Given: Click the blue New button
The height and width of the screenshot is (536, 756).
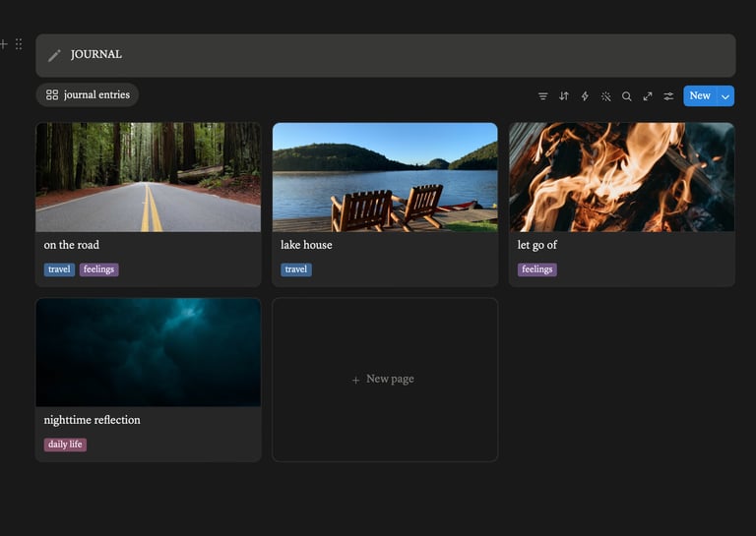Looking at the screenshot, I should [700, 95].
